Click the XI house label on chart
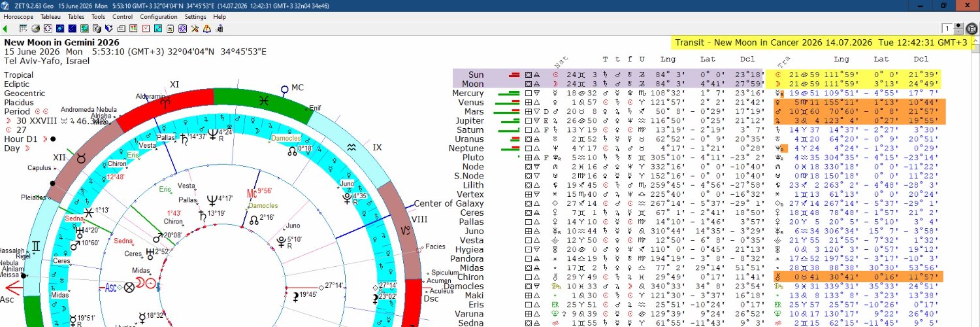This screenshot has height=327, width=980. 174,84
